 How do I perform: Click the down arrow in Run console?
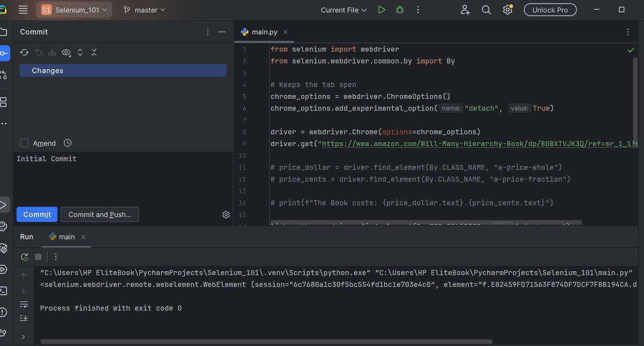[x=23, y=290]
